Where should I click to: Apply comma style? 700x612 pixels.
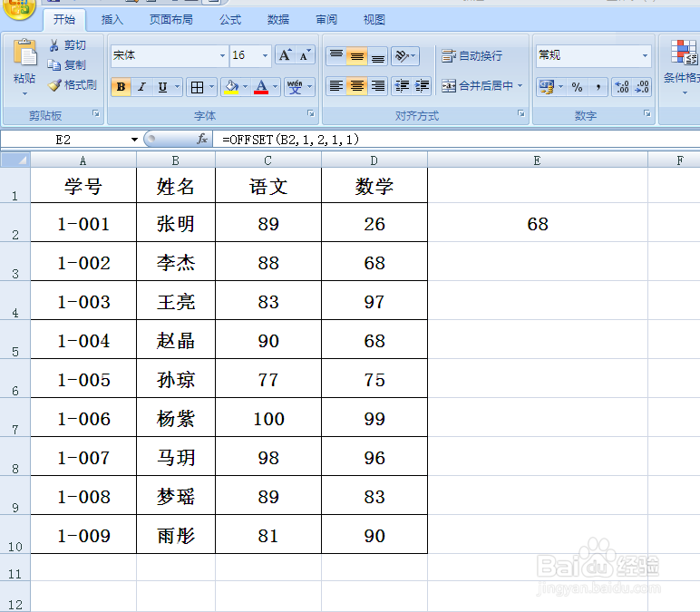pyautogui.click(x=598, y=87)
